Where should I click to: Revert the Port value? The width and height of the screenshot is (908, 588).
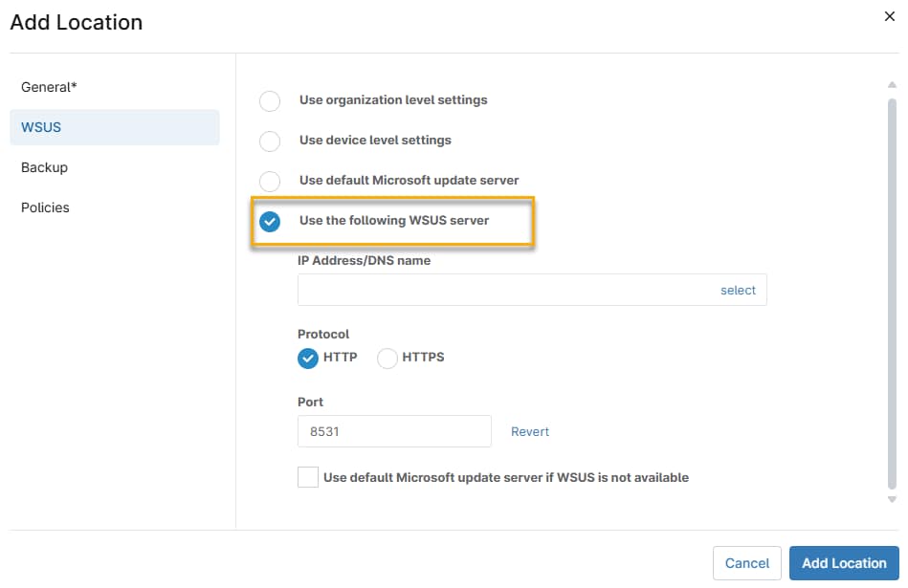pos(529,431)
